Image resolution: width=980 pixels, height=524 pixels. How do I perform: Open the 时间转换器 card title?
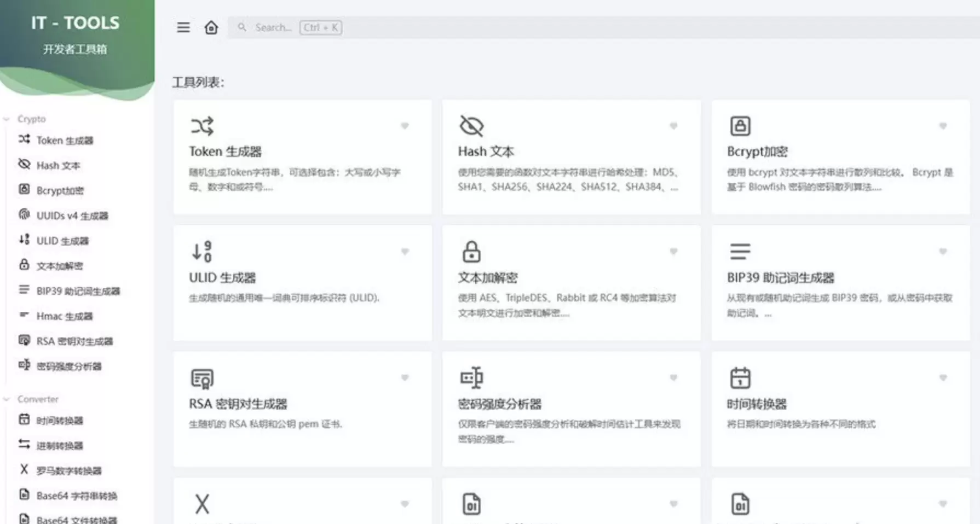click(x=757, y=404)
